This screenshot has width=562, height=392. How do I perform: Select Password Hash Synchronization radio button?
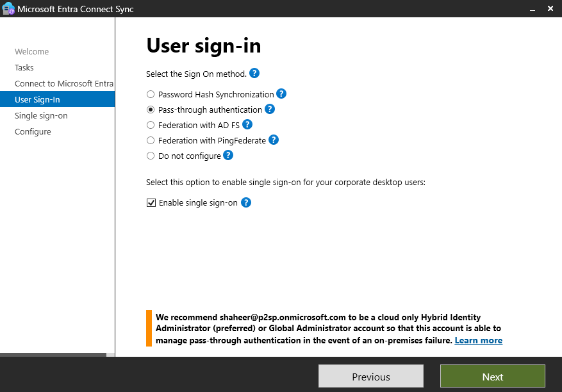coord(151,94)
